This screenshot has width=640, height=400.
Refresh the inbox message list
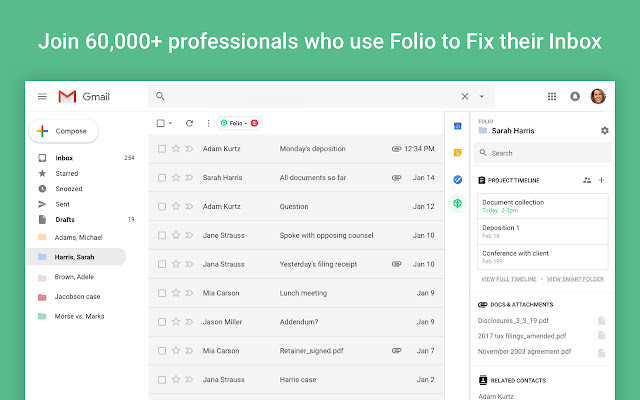189,123
